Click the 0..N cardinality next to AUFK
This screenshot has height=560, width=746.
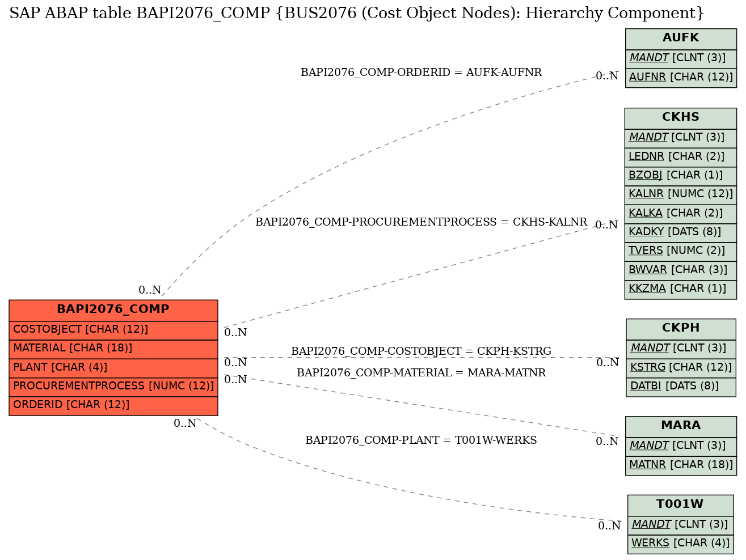pyautogui.click(x=607, y=76)
